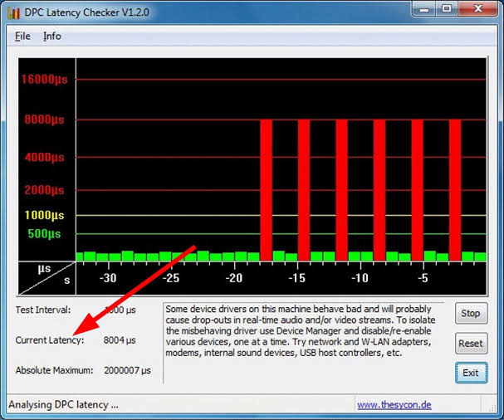Image resolution: width=504 pixels, height=420 pixels.
Task: Click the Analysing DPC latency status text
Action: pos(63,404)
